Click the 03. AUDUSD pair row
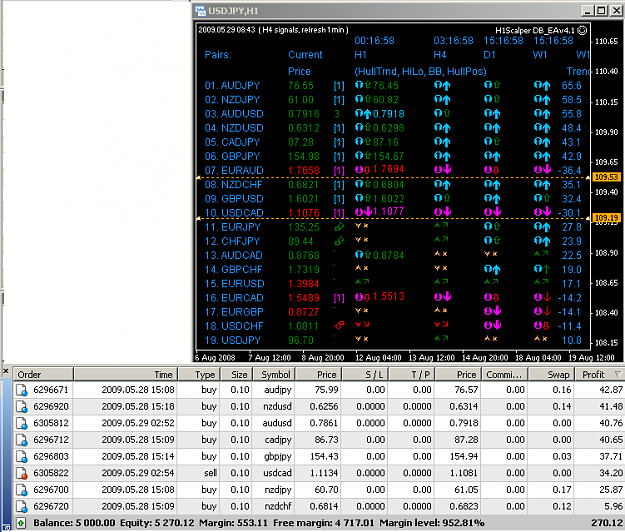Image resolution: width=625 pixels, height=532 pixels. tap(393, 114)
